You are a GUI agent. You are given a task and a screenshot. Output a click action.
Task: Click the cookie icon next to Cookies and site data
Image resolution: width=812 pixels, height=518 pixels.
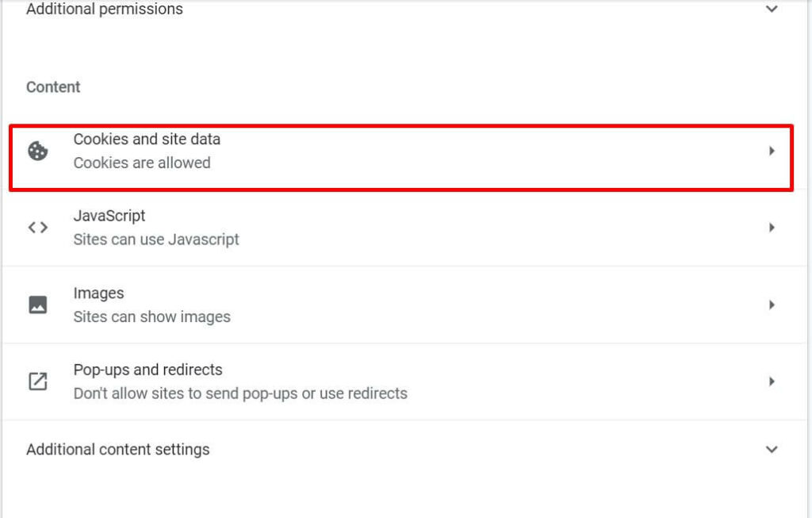click(x=38, y=151)
